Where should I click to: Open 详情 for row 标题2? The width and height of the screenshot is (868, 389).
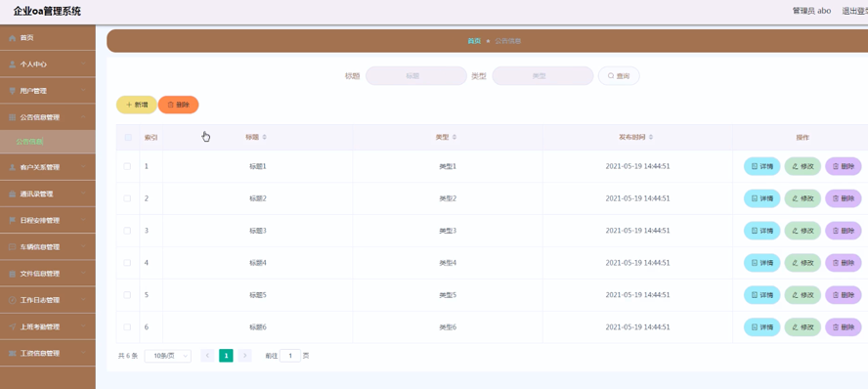coord(761,198)
